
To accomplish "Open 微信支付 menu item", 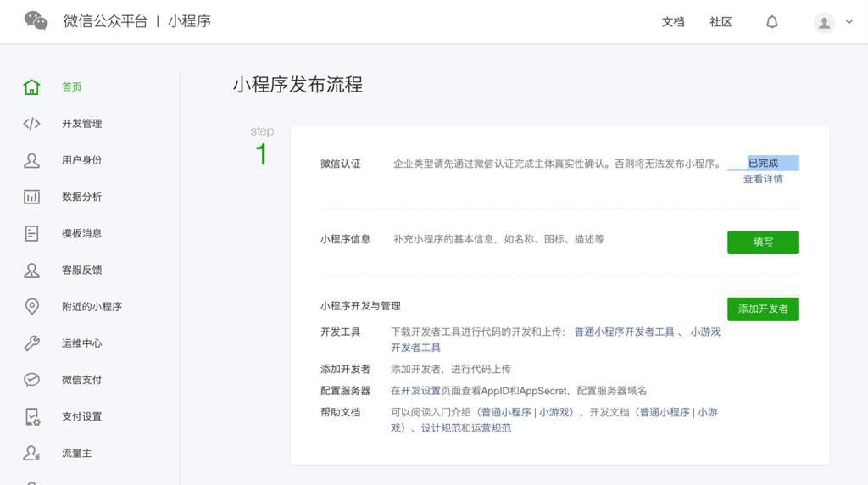I will (82, 379).
